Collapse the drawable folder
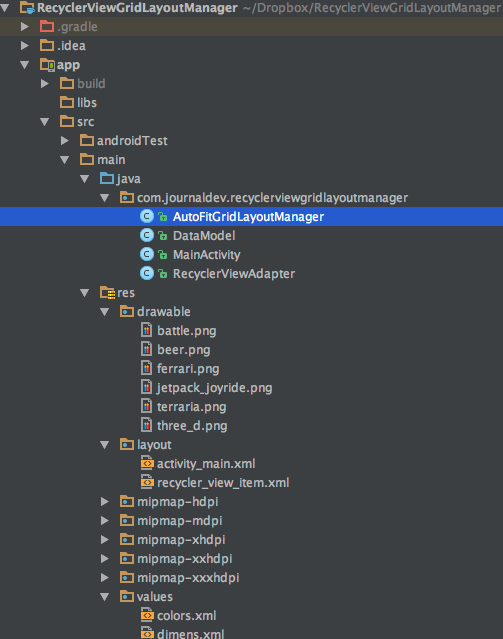 click(x=105, y=312)
